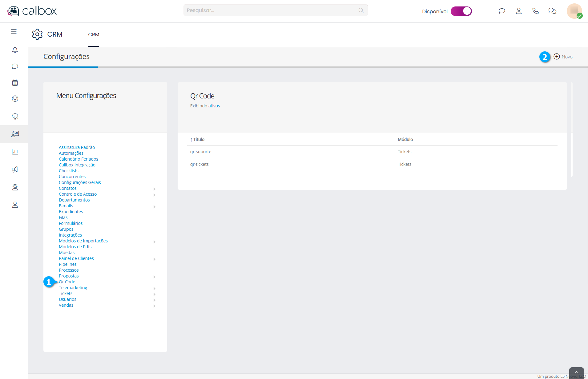Open the phone dialer icon in the header

pyautogui.click(x=535, y=11)
